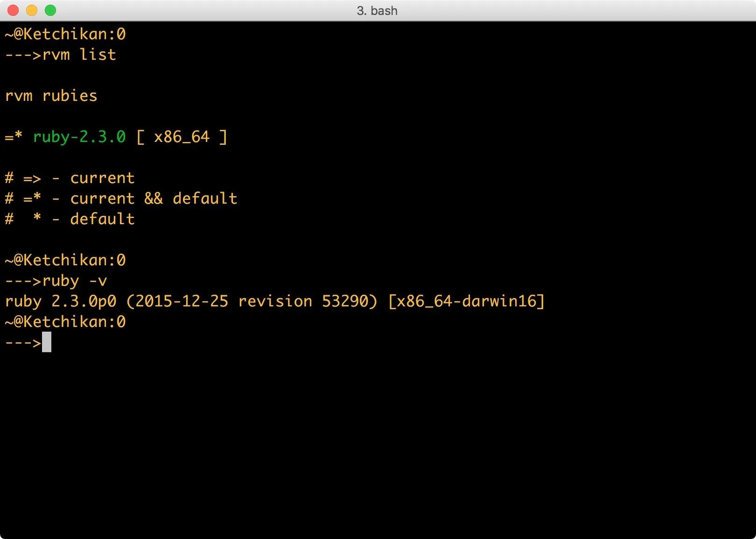
Task: Click the green full-screen window button
Action: [x=50, y=10]
